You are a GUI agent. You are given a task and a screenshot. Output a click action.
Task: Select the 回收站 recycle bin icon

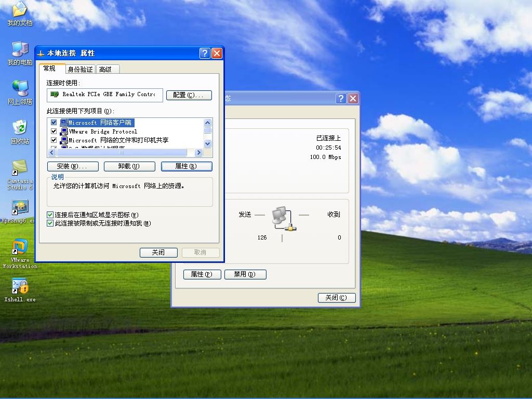pyautogui.click(x=20, y=131)
